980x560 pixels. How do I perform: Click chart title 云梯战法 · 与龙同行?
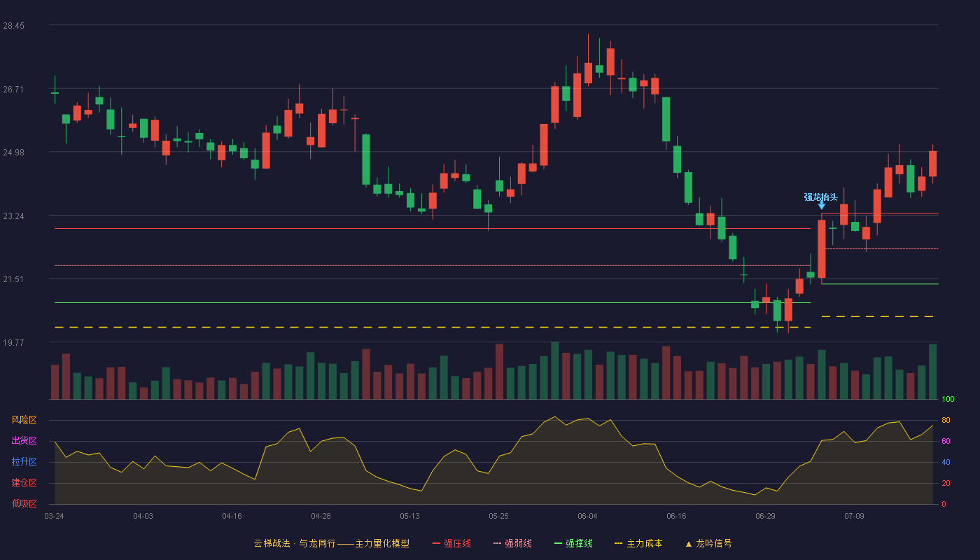tap(295, 543)
